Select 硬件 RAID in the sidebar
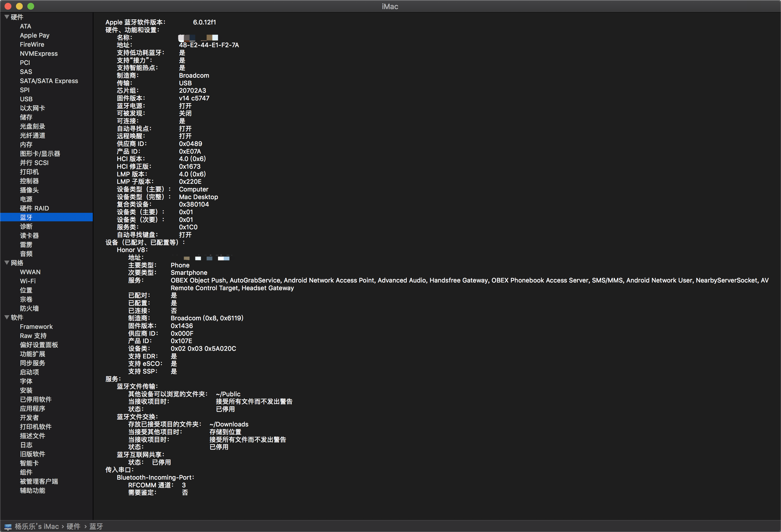 click(34, 208)
